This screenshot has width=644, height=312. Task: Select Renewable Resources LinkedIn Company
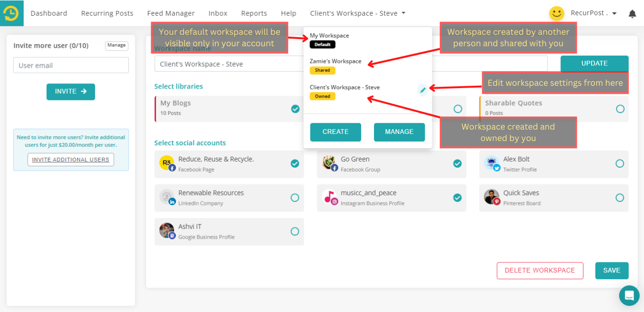(295, 197)
